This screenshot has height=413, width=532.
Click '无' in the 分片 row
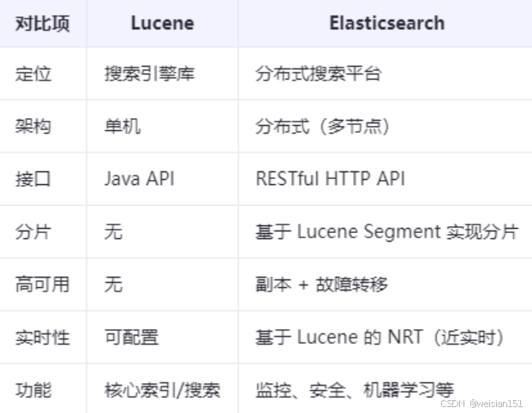pos(113,232)
